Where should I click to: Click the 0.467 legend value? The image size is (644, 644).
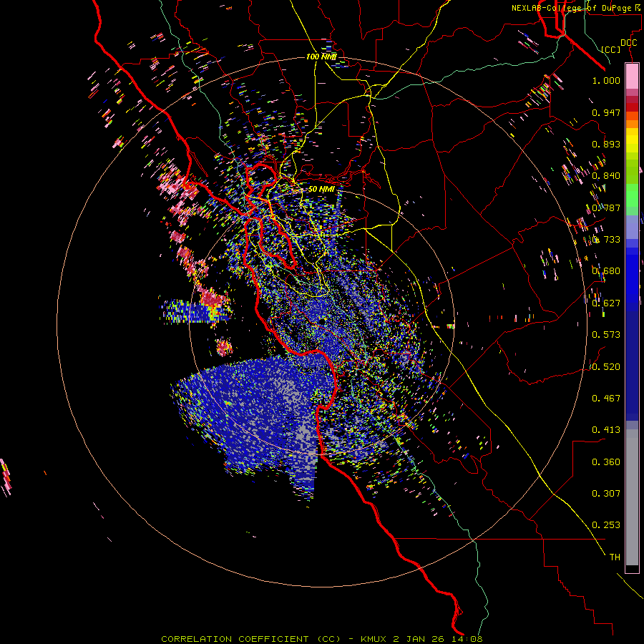coord(606,399)
